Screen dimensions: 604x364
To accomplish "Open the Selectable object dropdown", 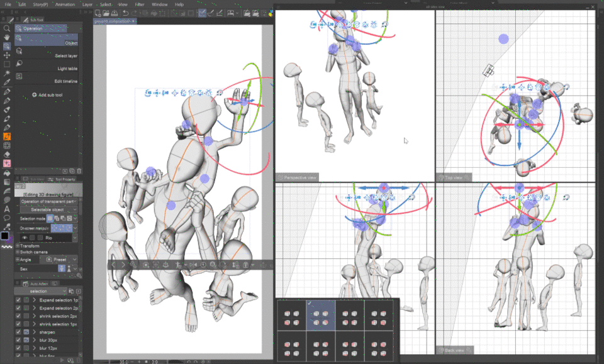I will click(48, 209).
